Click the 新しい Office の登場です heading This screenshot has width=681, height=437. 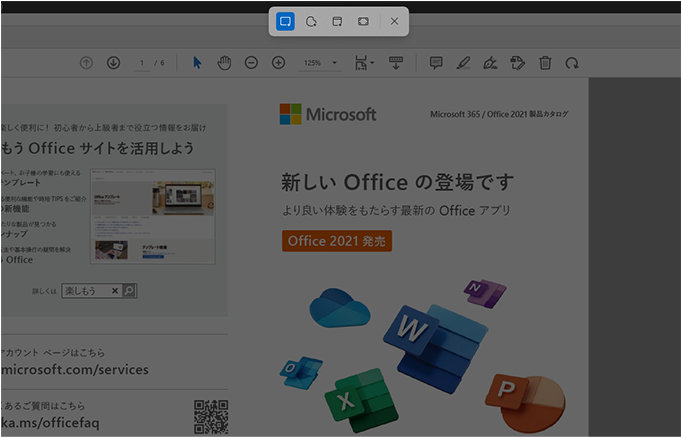click(397, 182)
